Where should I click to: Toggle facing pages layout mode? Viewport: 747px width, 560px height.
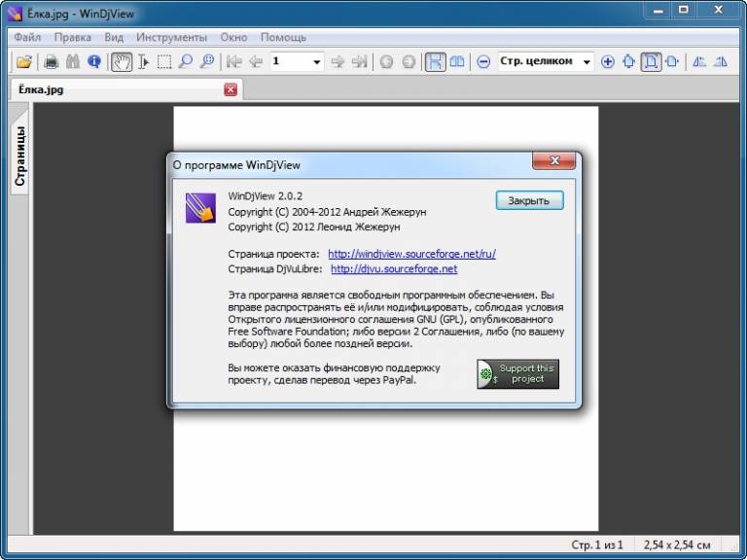(x=457, y=61)
